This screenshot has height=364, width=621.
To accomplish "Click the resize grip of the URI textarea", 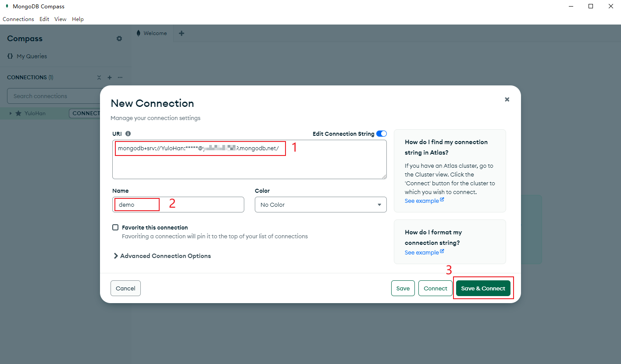I will pyautogui.click(x=384, y=176).
